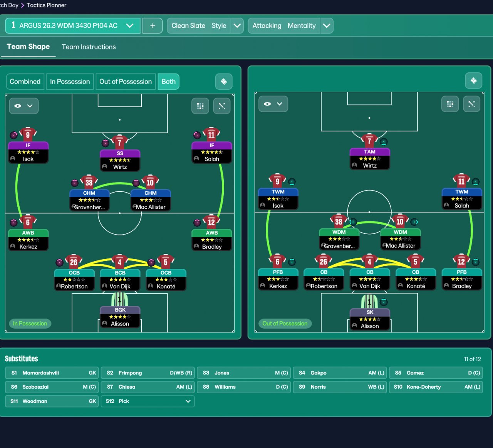Click expand arrows icon on Out of Possession pitch
Image resolution: width=493 pixels, height=448 pixels.
pos(471,104)
